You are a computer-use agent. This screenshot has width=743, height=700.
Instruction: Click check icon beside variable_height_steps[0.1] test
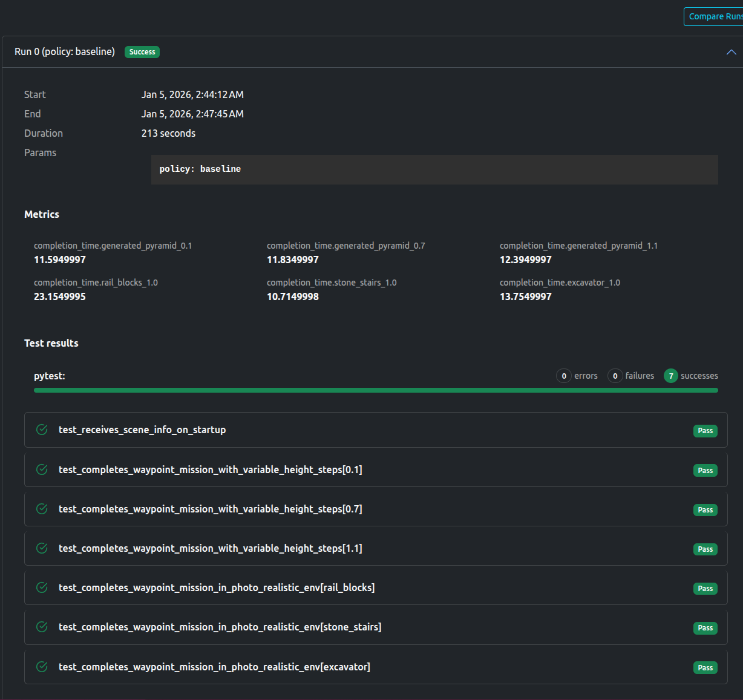(x=42, y=469)
